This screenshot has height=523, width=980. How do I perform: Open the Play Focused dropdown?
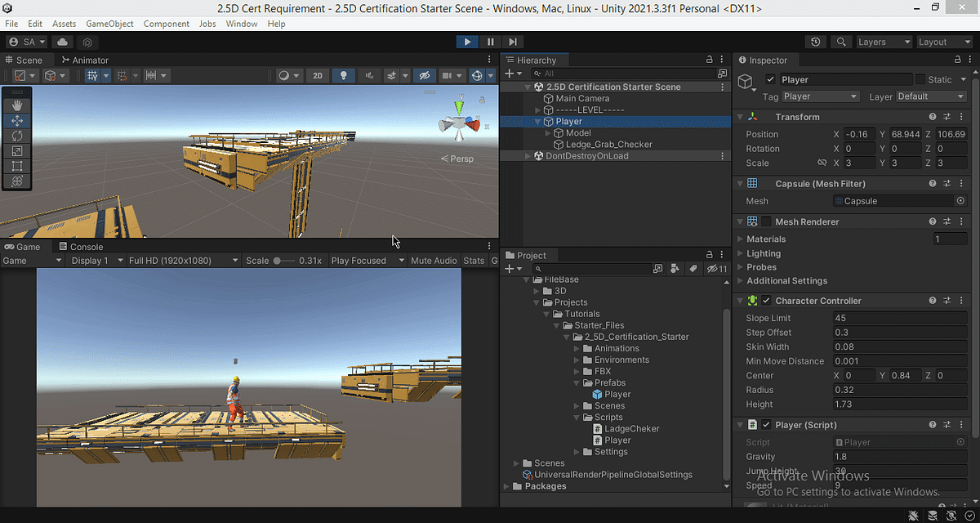pyautogui.click(x=367, y=260)
